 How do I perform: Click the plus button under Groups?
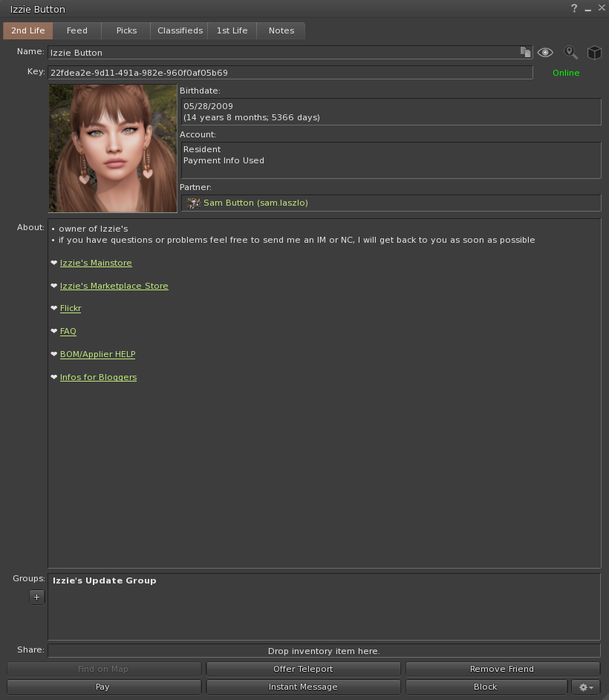[x=36, y=597]
